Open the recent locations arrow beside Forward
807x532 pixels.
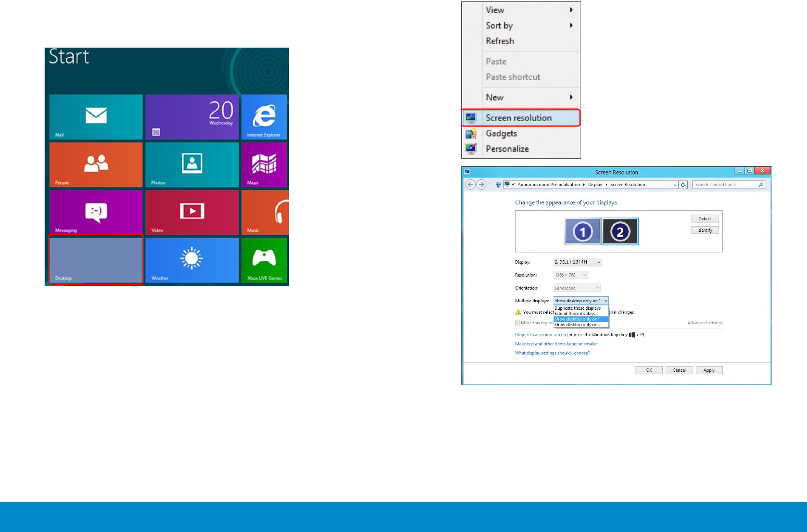(490, 185)
